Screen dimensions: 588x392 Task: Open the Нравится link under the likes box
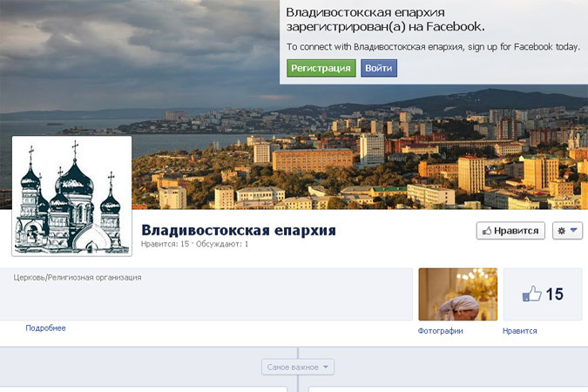pyautogui.click(x=519, y=331)
